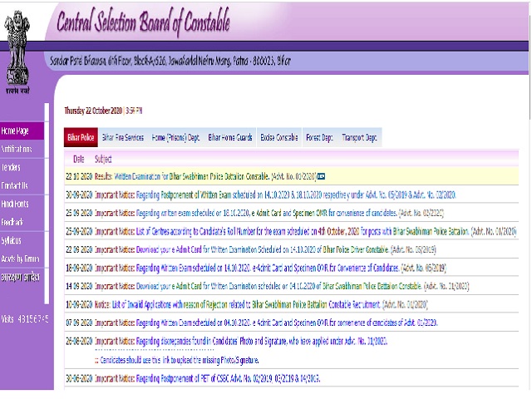
Task: Open notice on postponement of PET
Action: (207, 379)
